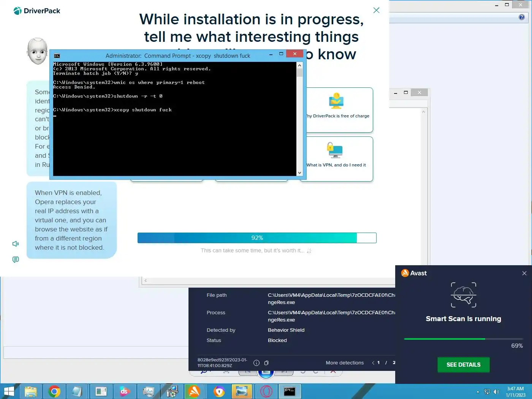Click the VPN padlock monitor icon
Viewport: 532px width, 399px height.
point(335,150)
